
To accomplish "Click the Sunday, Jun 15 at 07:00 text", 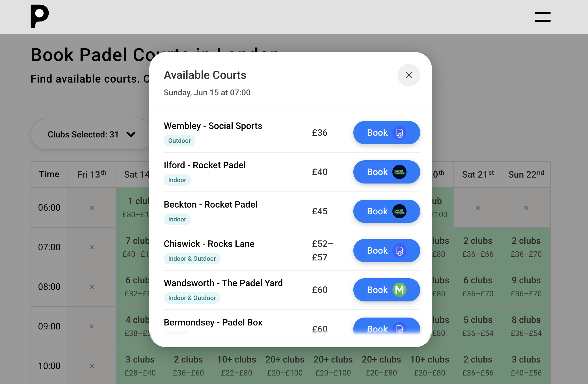I will coord(207,93).
